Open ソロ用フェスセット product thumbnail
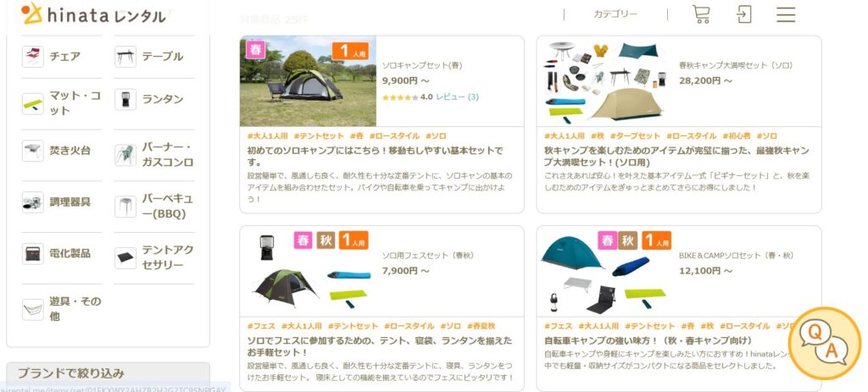Image resolution: width=868 pixels, height=392 pixels. point(308,272)
